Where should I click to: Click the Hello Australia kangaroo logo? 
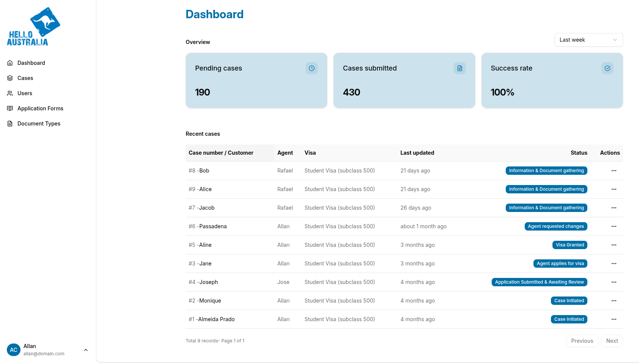33,27
